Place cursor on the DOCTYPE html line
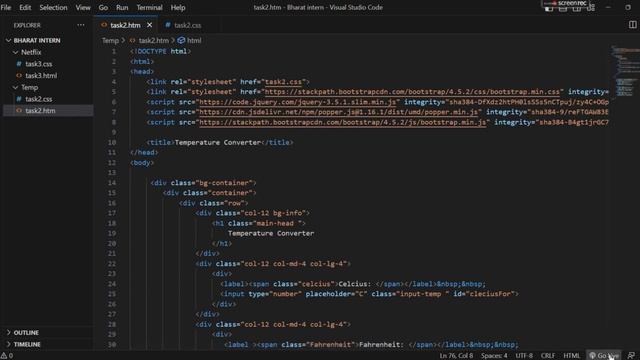The image size is (640, 360). pyautogui.click(x=160, y=51)
